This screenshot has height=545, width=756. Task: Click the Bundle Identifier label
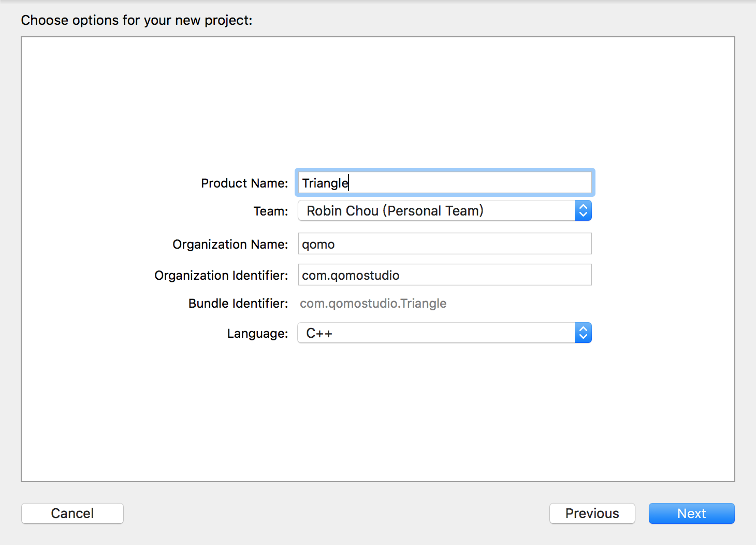click(x=238, y=304)
